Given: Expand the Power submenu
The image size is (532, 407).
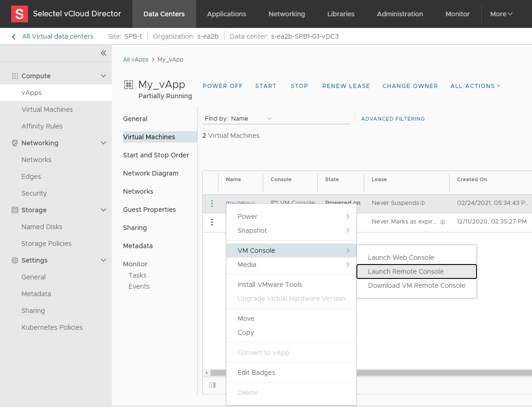Looking at the screenshot, I should pyautogui.click(x=291, y=217).
